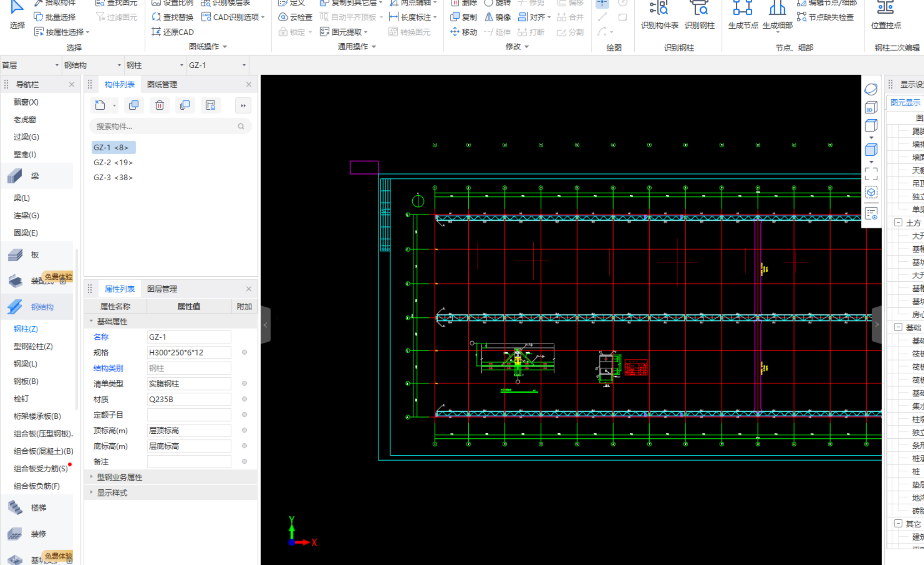Close the 导航栏 navigation panel
Viewport: 924px width, 565px height.
pos(71,84)
